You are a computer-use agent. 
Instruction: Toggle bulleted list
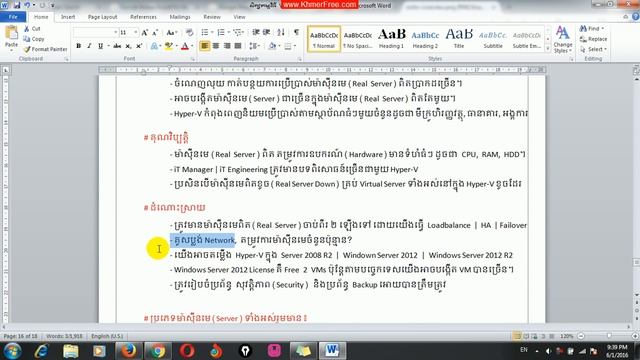[x=204, y=32]
